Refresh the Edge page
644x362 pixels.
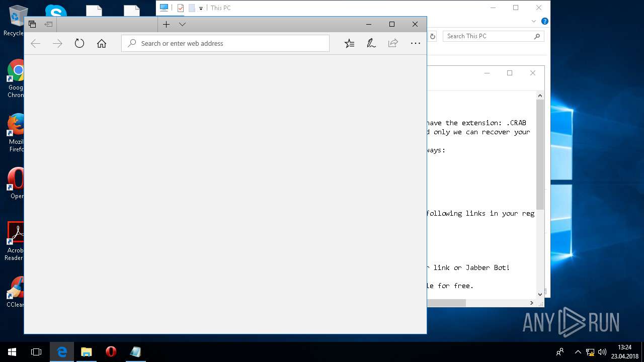click(79, 43)
